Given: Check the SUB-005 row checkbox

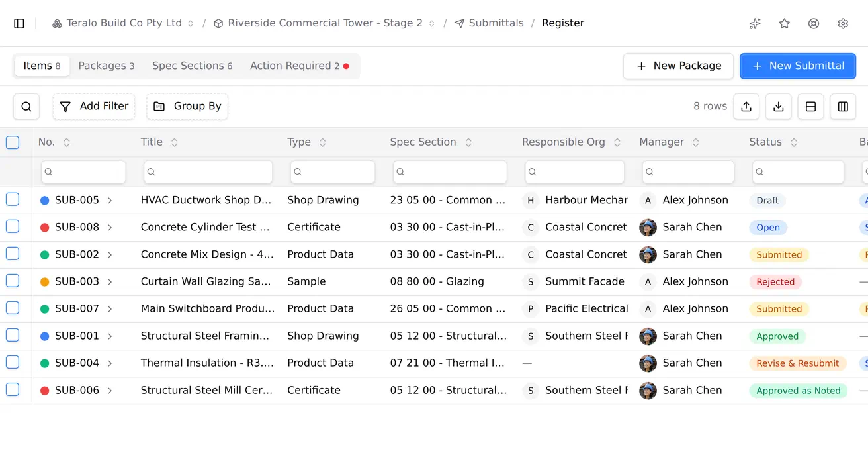Looking at the screenshot, I should (x=13, y=199).
